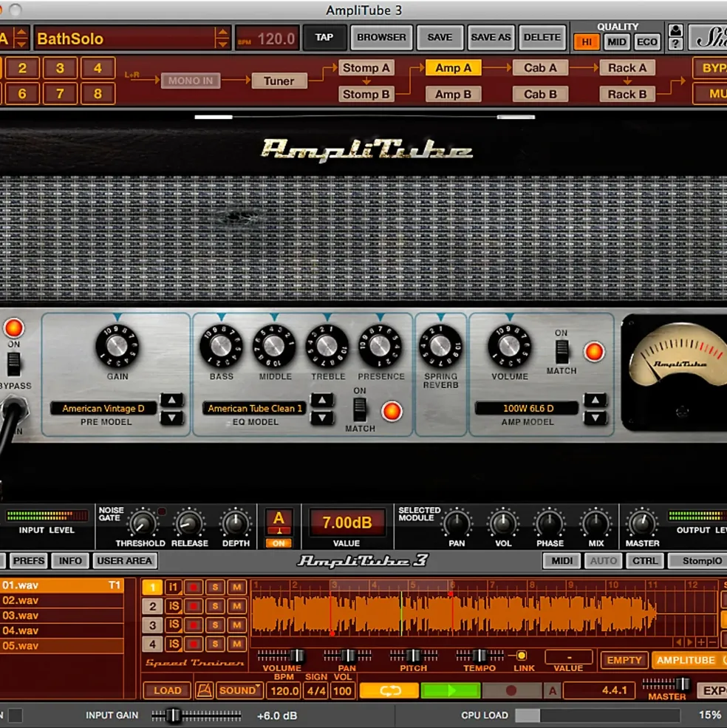This screenshot has width=727, height=728.
Task: Toggle the amp ON power light
Action: click(x=13, y=328)
